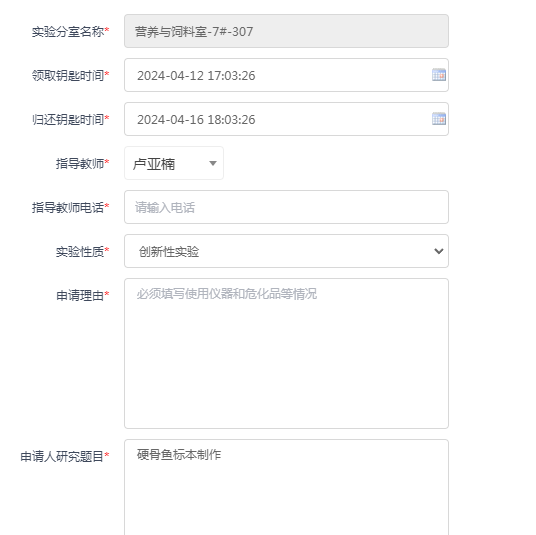Focus the 请输入电话 phone input

pos(286,207)
